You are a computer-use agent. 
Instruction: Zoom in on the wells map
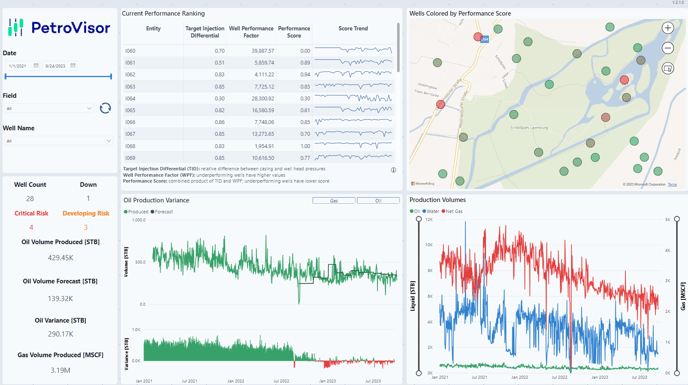pyautogui.click(x=667, y=28)
